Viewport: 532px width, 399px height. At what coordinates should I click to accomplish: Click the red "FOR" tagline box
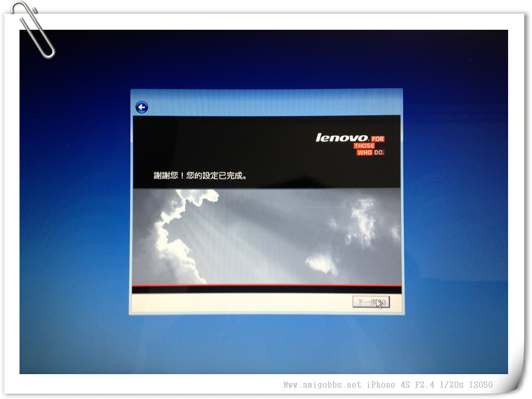click(x=378, y=139)
